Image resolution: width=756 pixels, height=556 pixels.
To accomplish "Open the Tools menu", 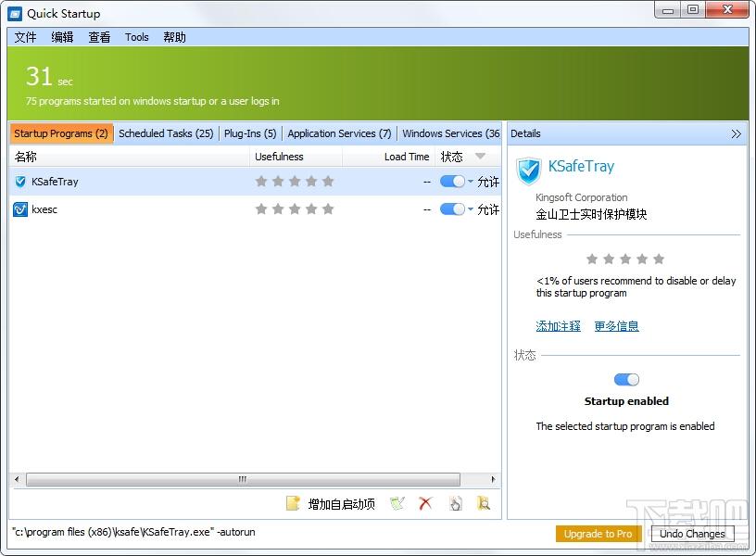I will [x=137, y=37].
